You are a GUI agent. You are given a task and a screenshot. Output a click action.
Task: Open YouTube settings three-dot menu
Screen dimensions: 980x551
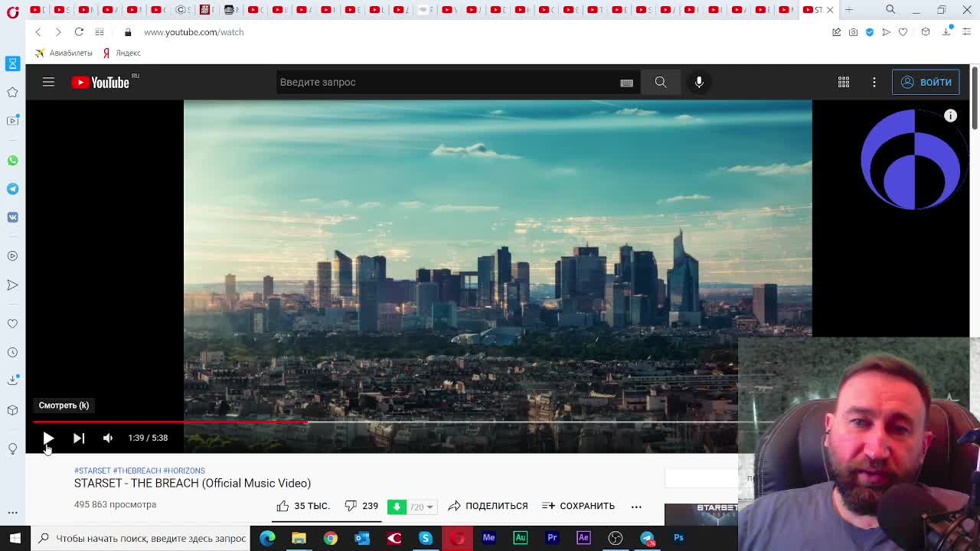pyautogui.click(x=874, y=82)
